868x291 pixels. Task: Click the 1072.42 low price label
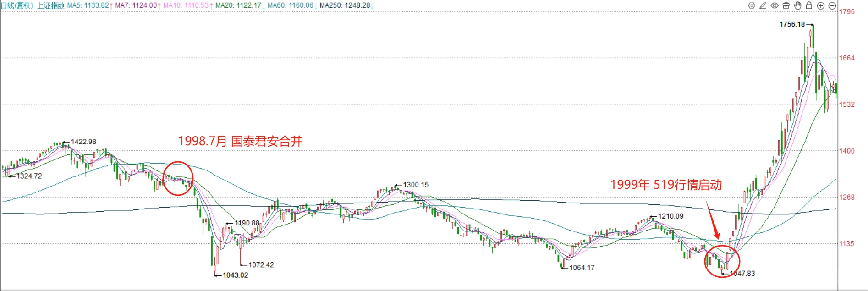(x=261, y=265)
